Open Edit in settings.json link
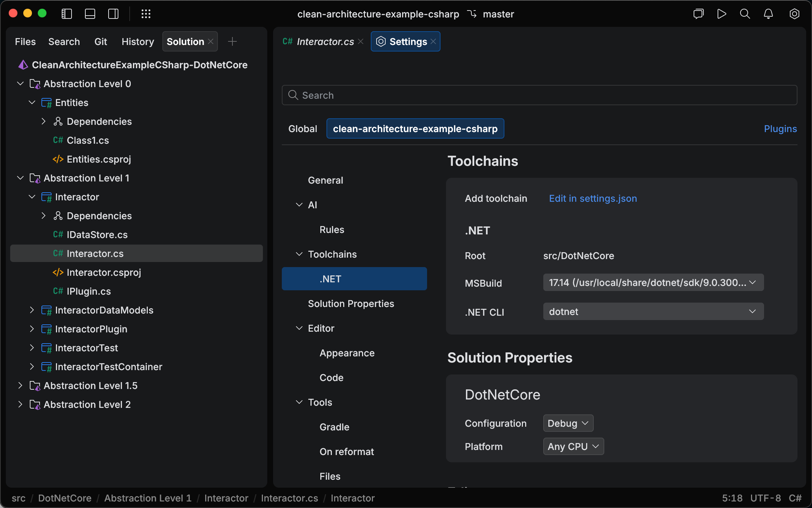Image resolution: width=812 pixels, height=508 pixels. 593,198
